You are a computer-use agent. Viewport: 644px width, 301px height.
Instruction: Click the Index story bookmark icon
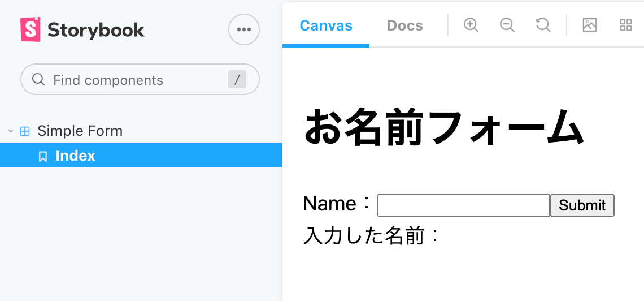pos(43,156)
